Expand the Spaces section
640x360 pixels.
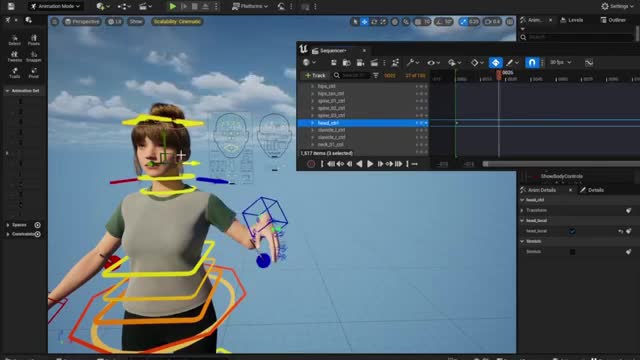click(8, 225)
